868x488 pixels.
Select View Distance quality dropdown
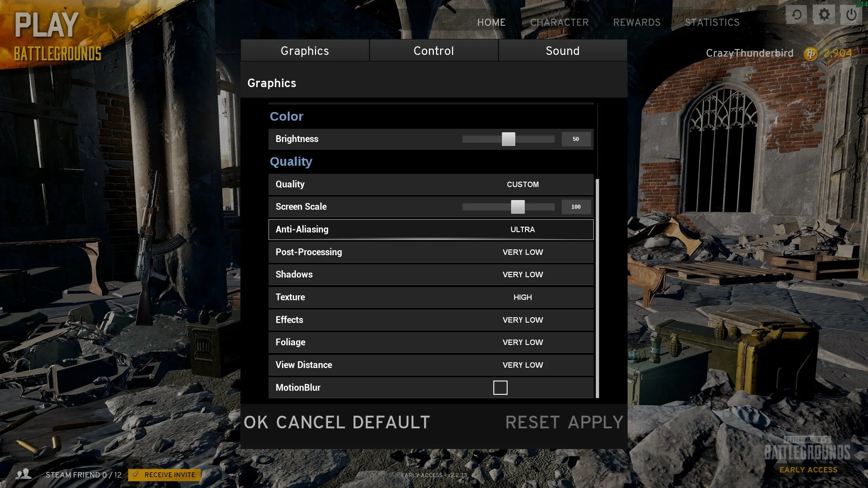(x=523, y=365)
